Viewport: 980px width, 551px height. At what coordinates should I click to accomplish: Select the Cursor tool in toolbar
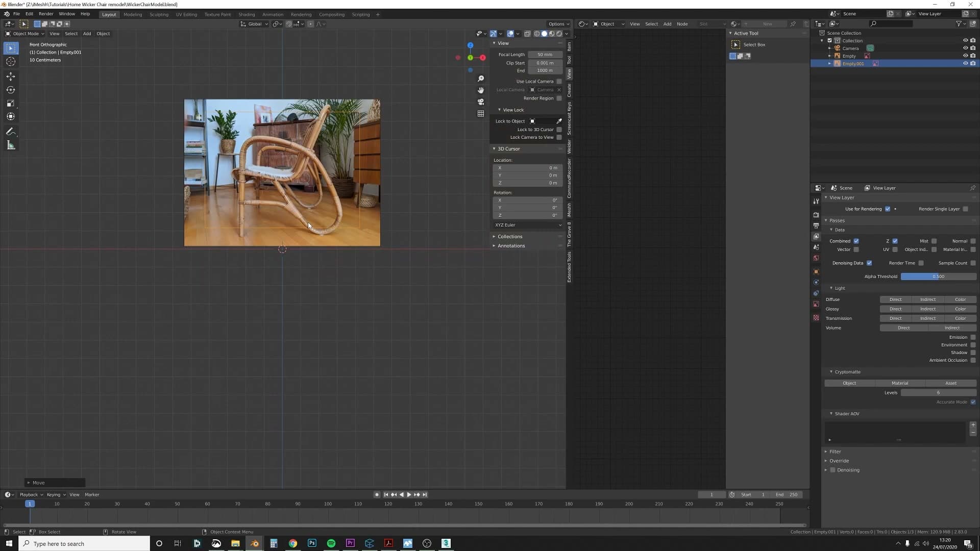pos(11,62)
